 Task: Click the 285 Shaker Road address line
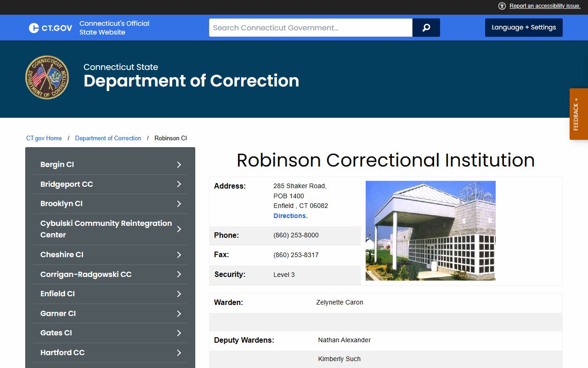(x=300, y=186)
